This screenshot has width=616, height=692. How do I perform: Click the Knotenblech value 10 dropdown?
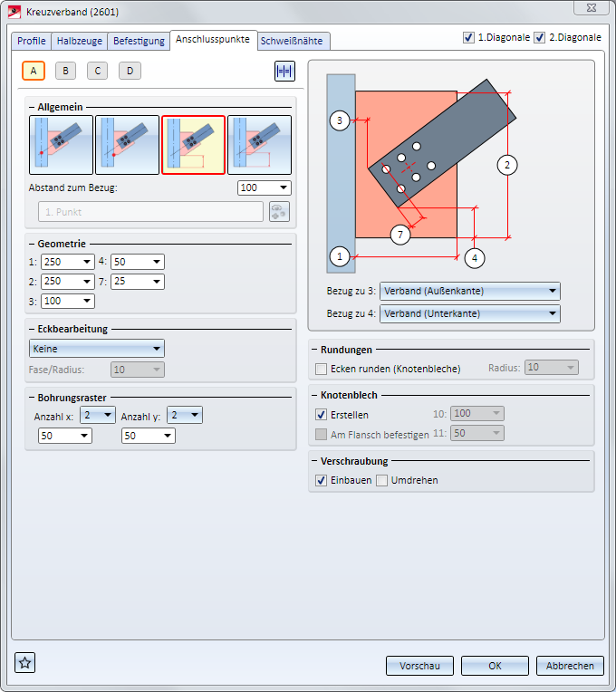coord(477,414)
